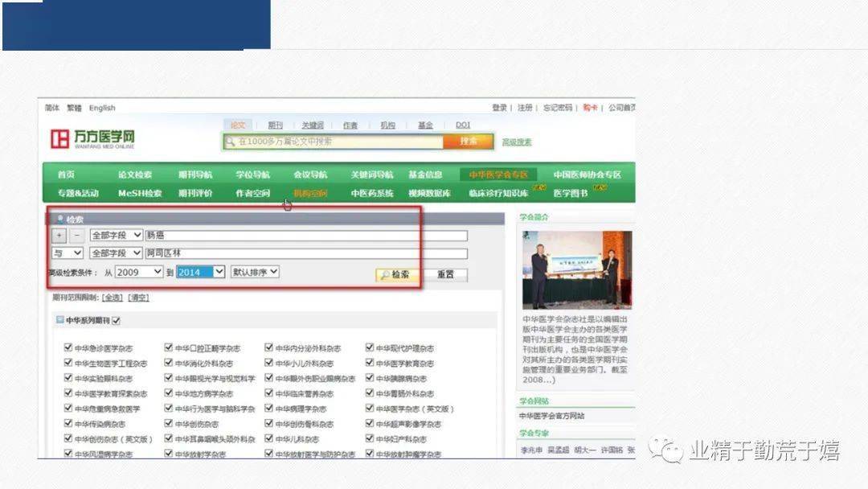This screenshot has width=868, height=489.
Task: Open the 全部字段 field dropdown
Action: (x=115, y=236)
